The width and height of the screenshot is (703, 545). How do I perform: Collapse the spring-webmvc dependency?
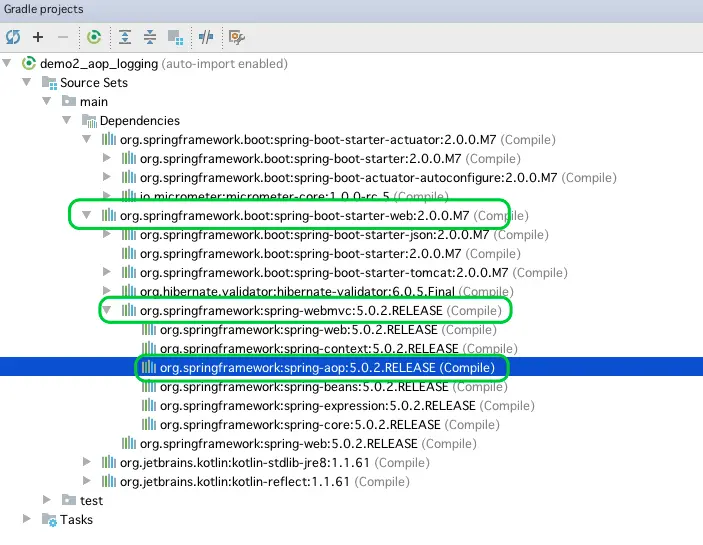click(x=107, y=309)
